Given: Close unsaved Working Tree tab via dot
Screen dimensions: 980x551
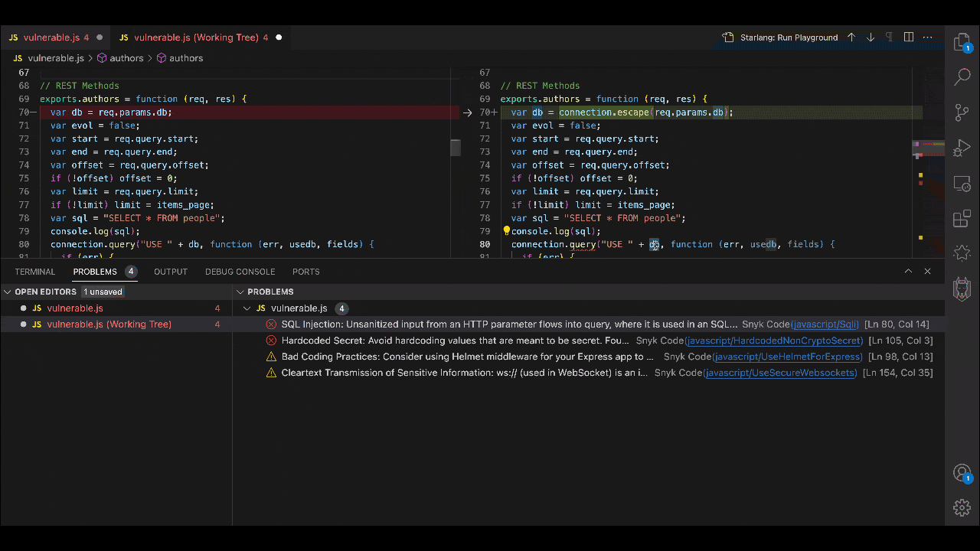Looking at the screenshot, I should point(279,37).
